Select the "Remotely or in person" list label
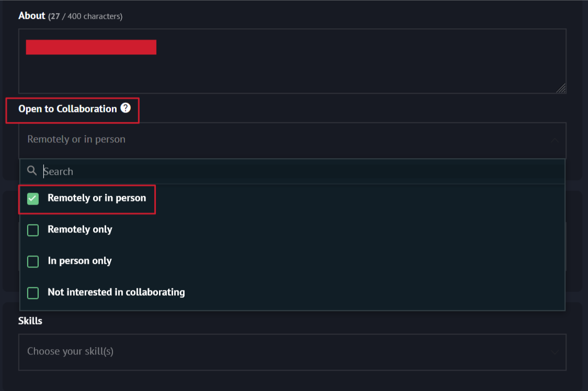588x391 pixels. [x=97, y=198]
